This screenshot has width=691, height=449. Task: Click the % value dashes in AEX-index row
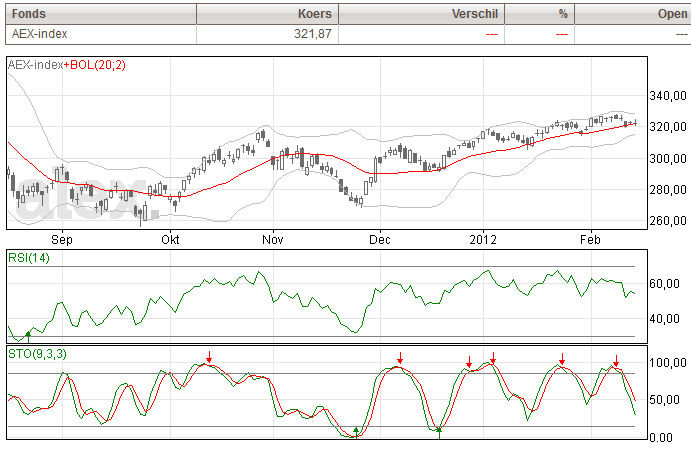(x=562, y=34)
